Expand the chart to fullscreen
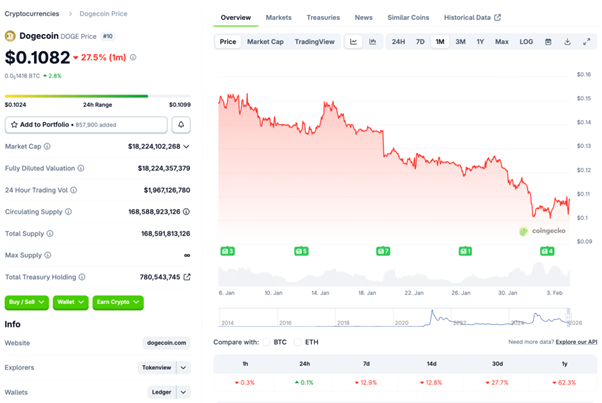The image size is (602, 403). [x=584, y=42]
